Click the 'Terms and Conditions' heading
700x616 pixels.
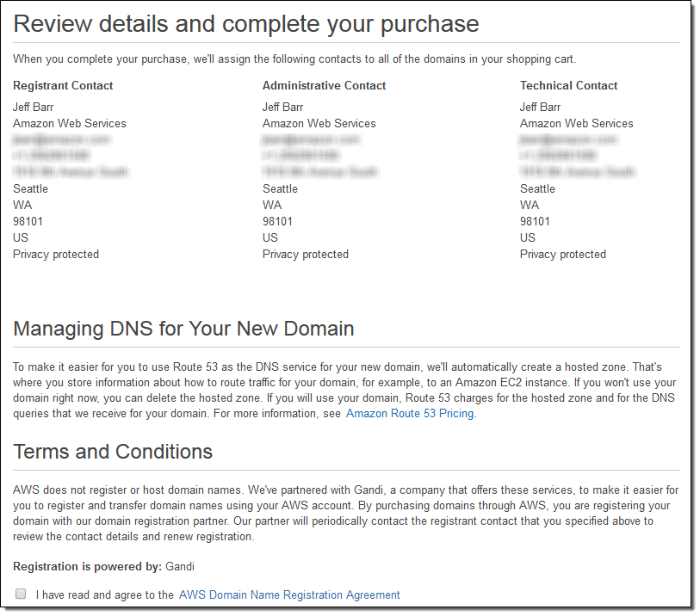(113, 452)
